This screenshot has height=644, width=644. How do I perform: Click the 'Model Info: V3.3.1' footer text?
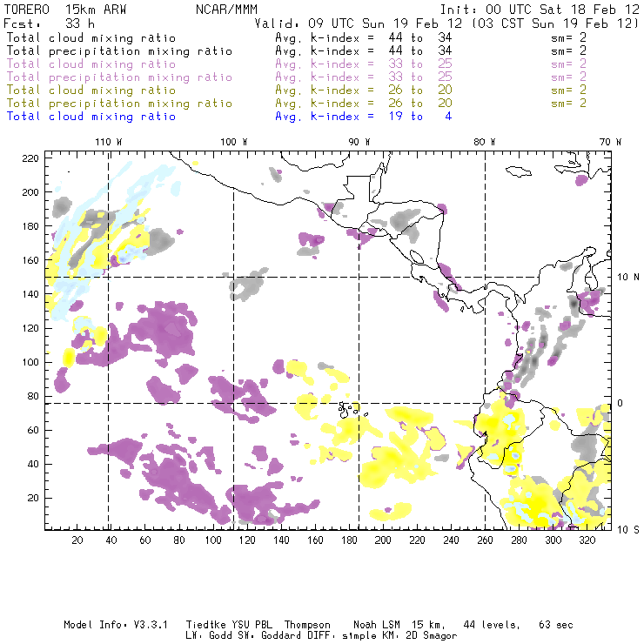(116, 625)
